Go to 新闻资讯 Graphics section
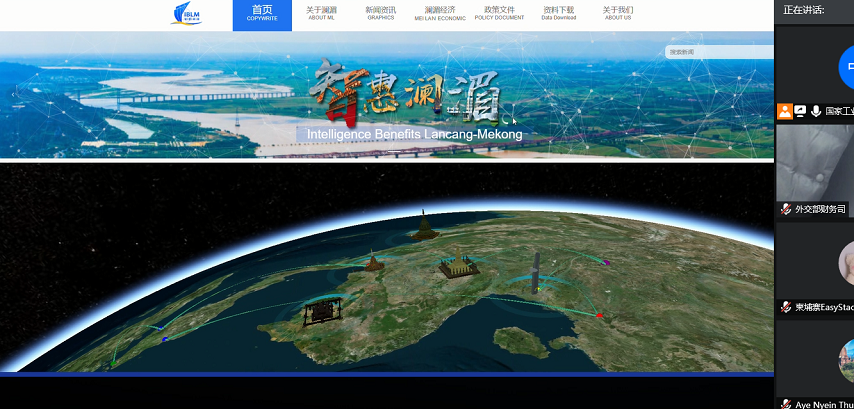This screenshot has height=409, width=854. (380, 14)
